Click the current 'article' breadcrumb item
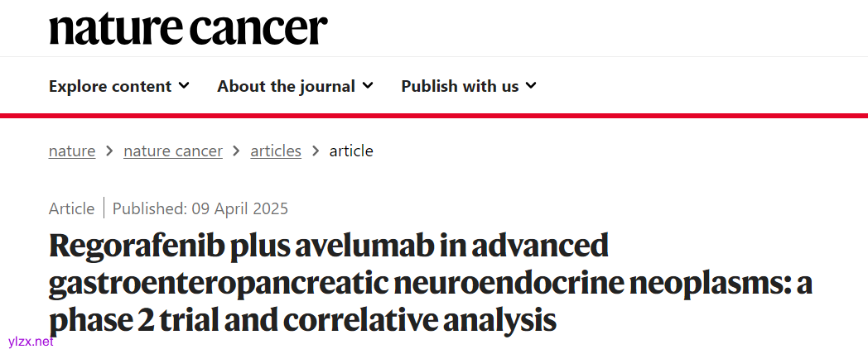 pos(351,151)
